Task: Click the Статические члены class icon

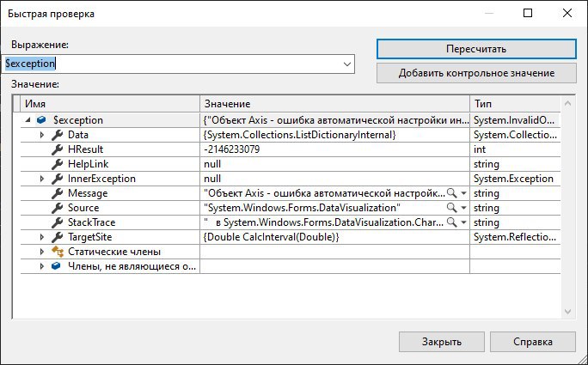Action: click(x=57, y=252)
